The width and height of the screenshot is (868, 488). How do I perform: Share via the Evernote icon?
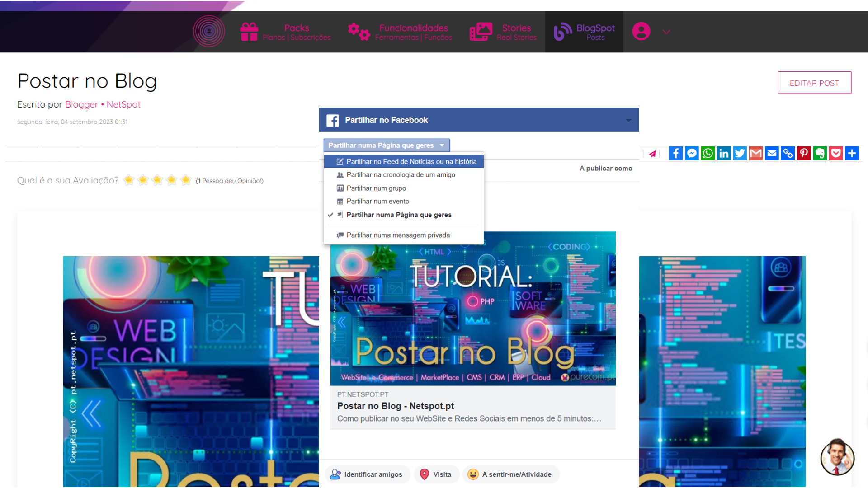(x=820, y=153)
